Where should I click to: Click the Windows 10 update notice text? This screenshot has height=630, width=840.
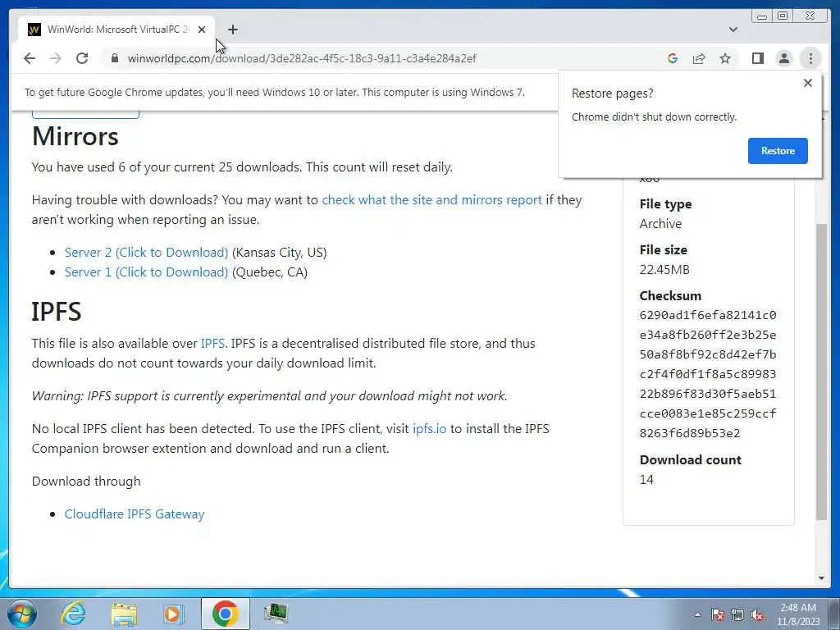275,92
